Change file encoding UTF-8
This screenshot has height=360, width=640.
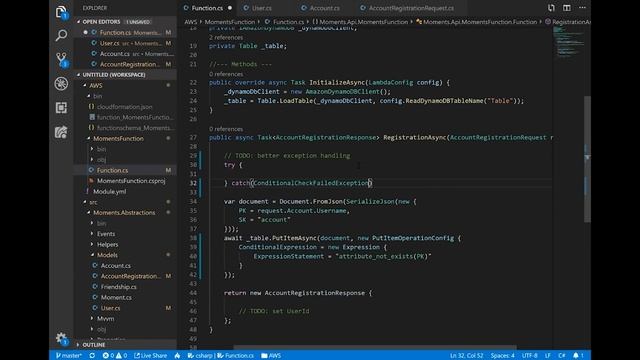pyautogui.click(x=529, y=356)
